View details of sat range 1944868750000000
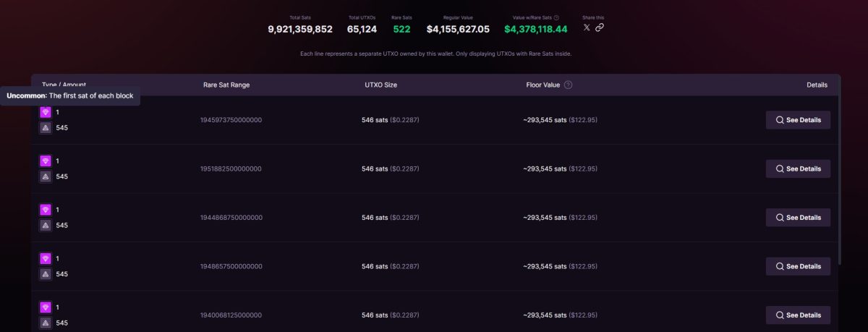 pos(798,218)
